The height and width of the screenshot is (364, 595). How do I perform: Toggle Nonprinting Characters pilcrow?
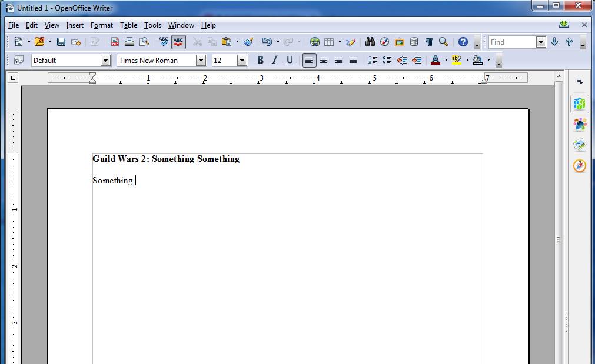(429, 42)
